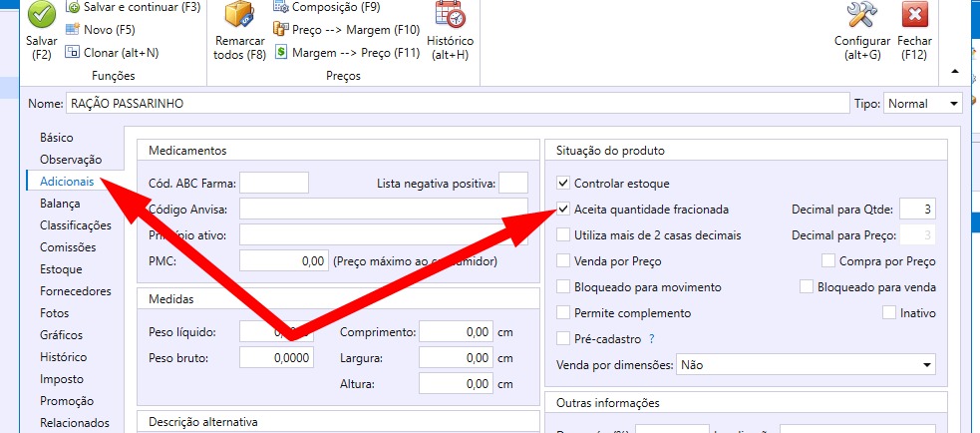The height and width of the screenshot is (433, 980).
Task: Open Remarcar todos (F8) tool
Action: point(239,18)
